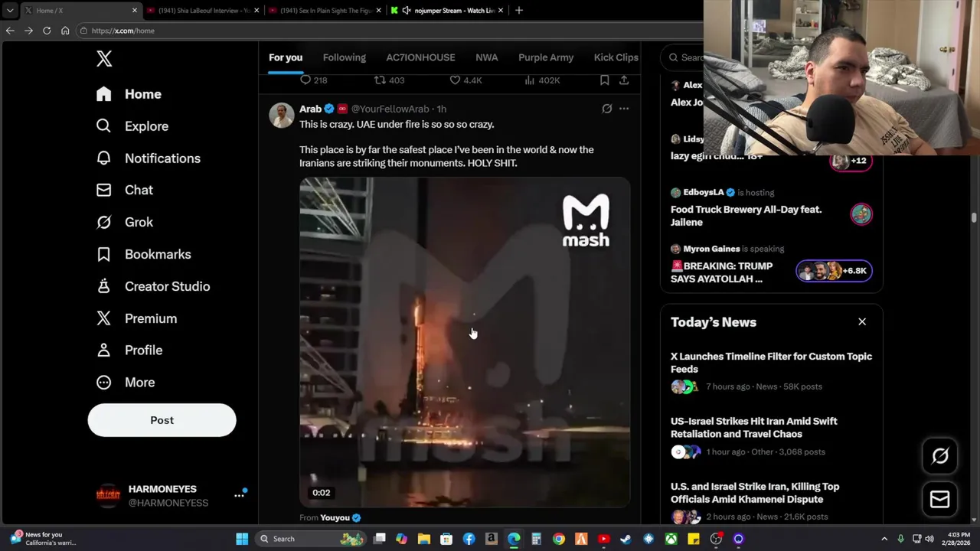Open News for you widget
Viewport: 980px width, 551px height.
point(42,539)
